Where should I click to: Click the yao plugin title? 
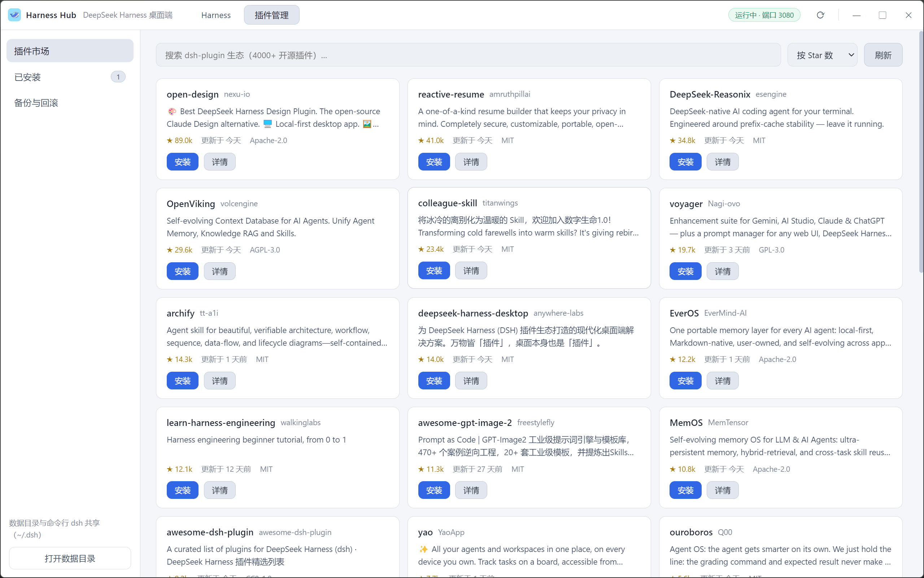point(425,532)
